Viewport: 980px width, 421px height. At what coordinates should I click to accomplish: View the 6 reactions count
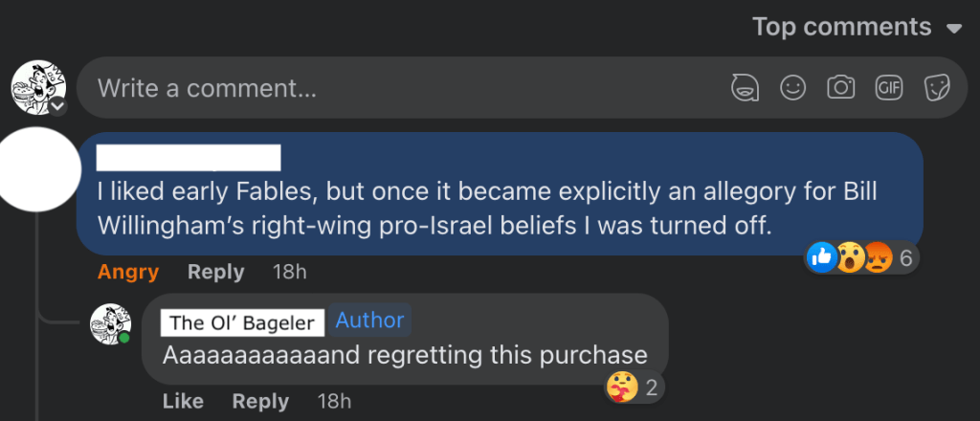(x=904, y=256)
